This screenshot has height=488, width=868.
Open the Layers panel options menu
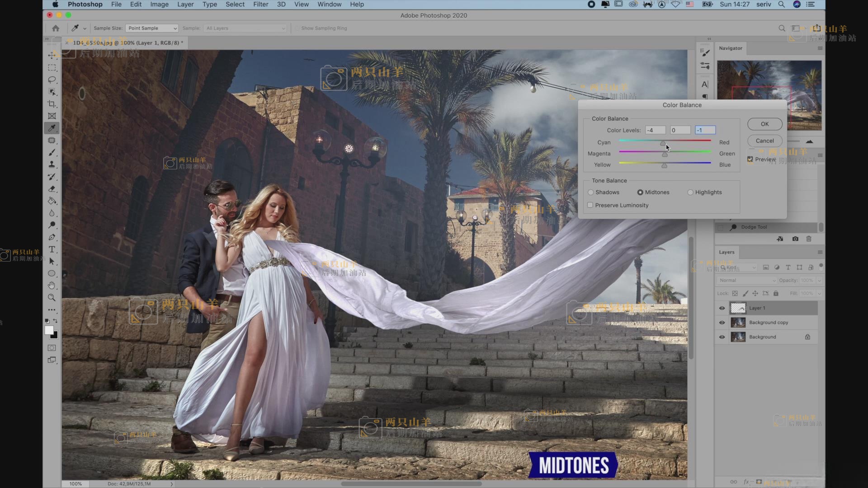(820, 252)
